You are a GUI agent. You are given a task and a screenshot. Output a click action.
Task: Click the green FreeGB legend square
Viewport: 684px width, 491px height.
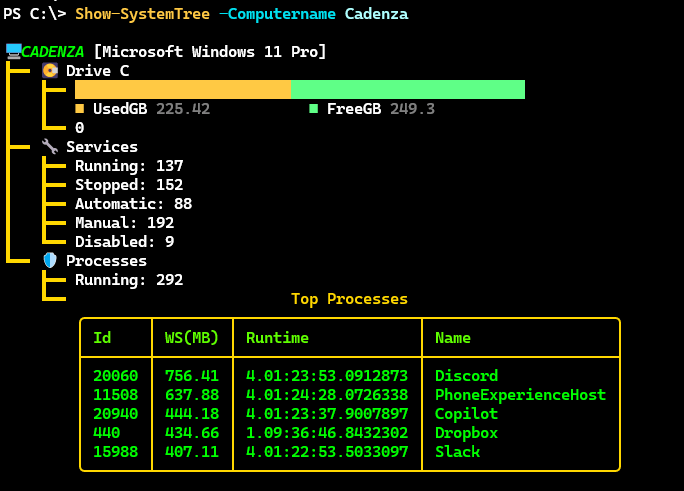313,109
